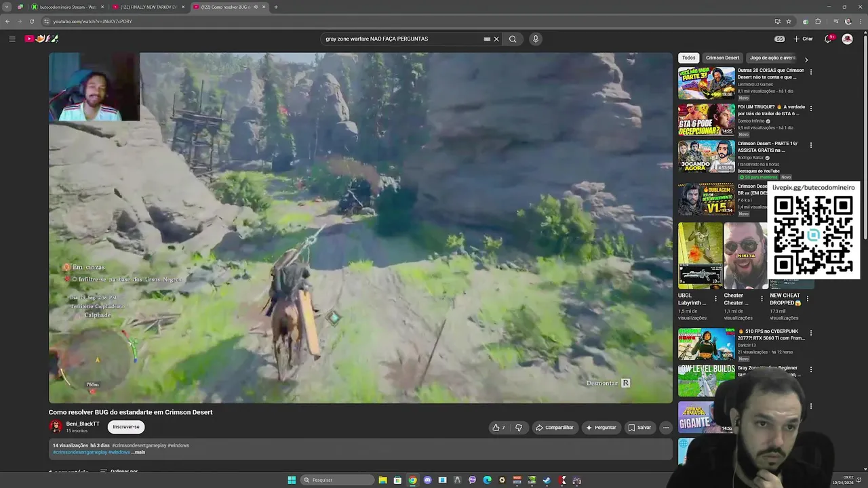Close the FINALLY NEW TARKOV tab

pos(183,7)
